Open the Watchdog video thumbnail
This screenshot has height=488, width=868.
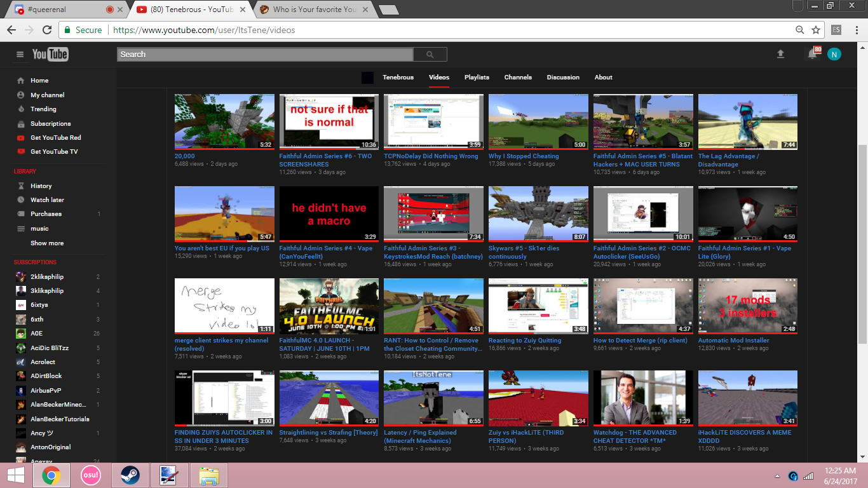[x=643, y=398]
